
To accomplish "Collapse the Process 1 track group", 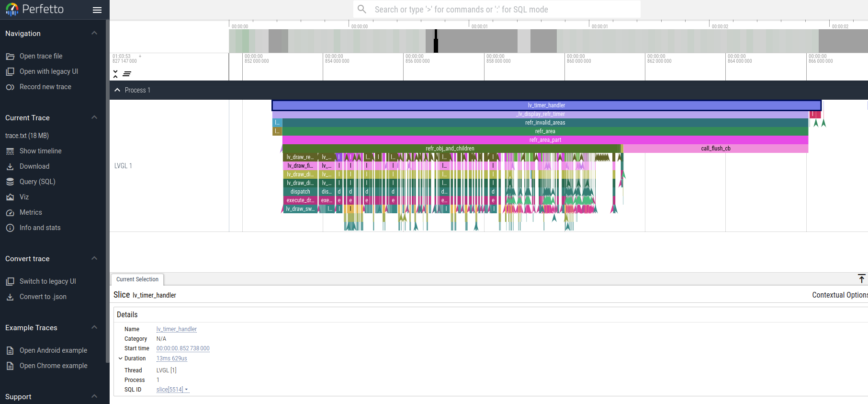I will 117,90.
